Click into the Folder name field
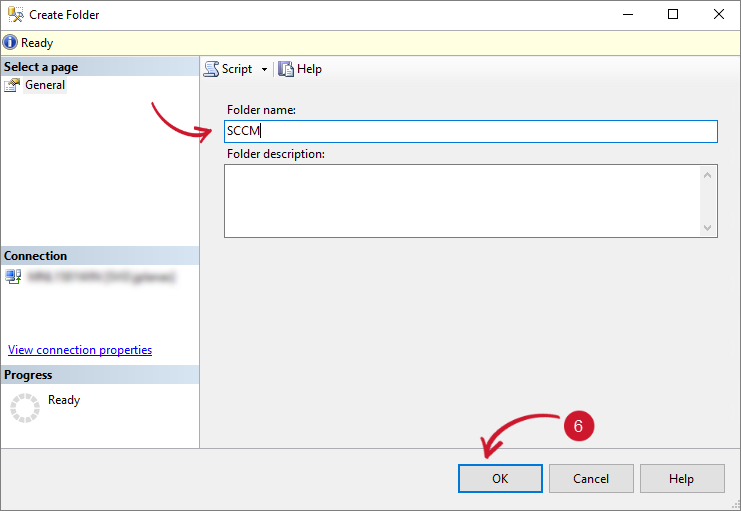Viewport: 741px width, 511px height. pyautogui.click(x=471, y=131)
